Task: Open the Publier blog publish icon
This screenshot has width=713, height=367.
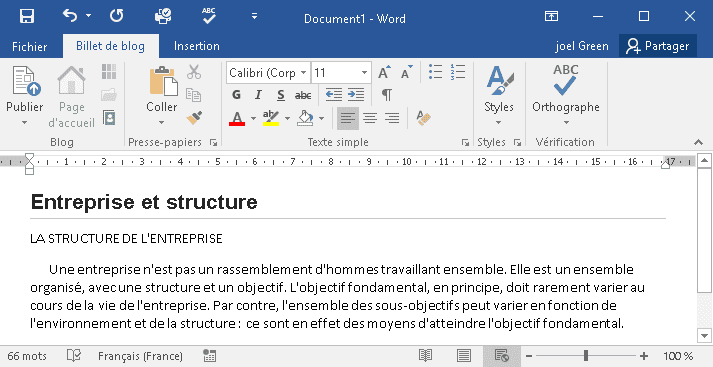Action: pyautogui.click(x=25, y=96)
